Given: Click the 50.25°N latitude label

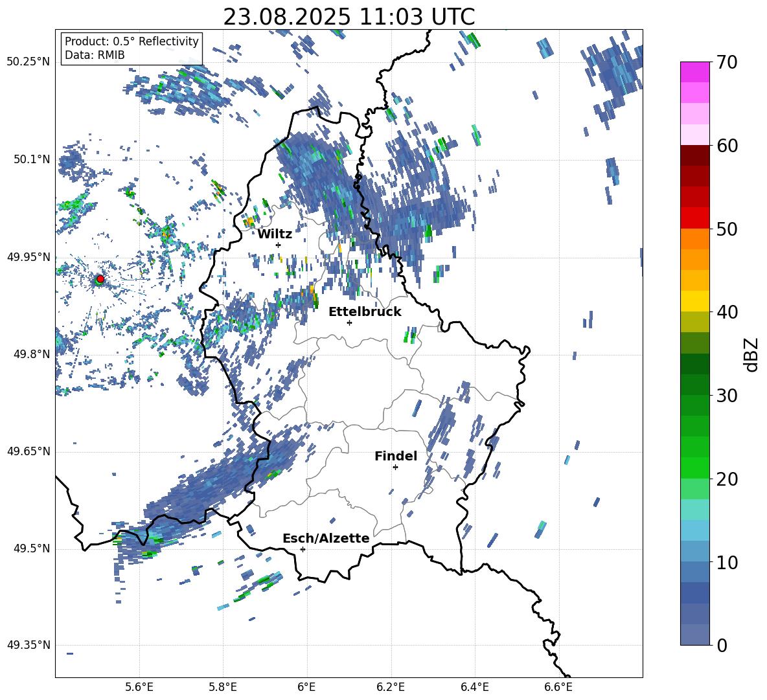Looking at the screenshot, I should click(29, 62).
